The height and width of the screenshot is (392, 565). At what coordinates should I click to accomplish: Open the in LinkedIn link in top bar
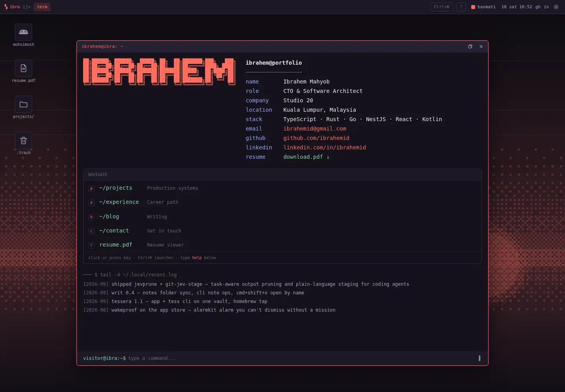(x=546, y=7)
